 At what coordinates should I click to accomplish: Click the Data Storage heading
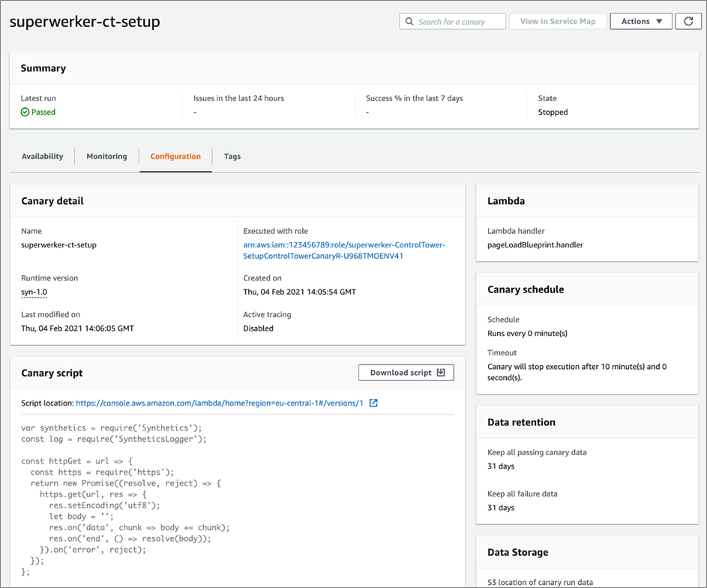click(x=517, y=552)
